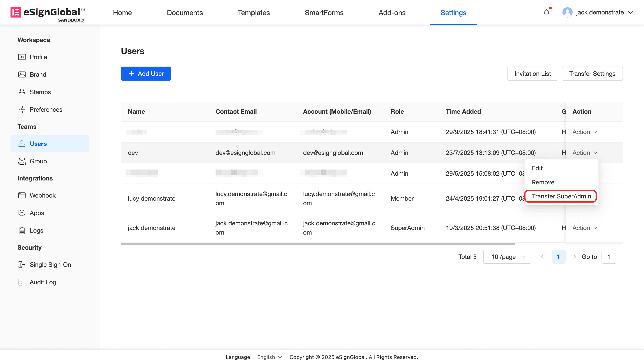This screenshot has width=644, height=364.
Task: Choose Remove from the action menu
Action: click(543, 182)
